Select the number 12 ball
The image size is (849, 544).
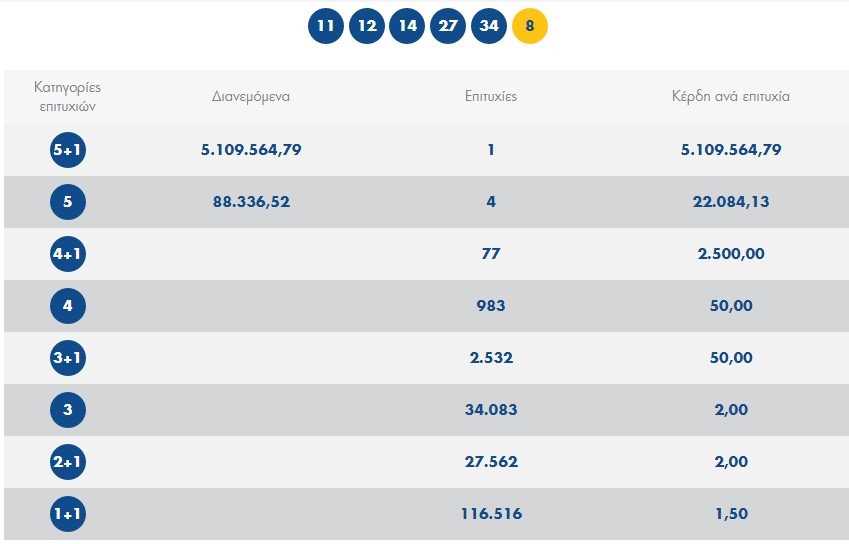pyautogui.click(x=367, y=26)
